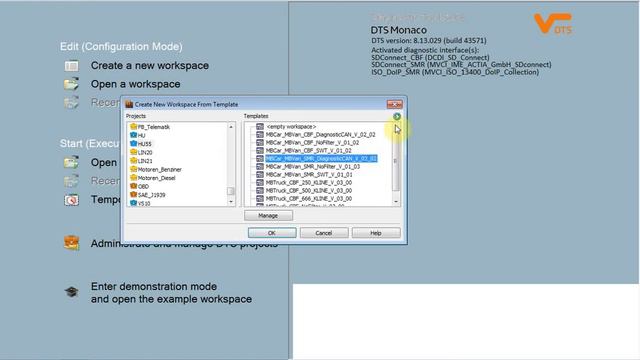The height and width of the screenshot is (360, 640).
Task: Click the LIN20 project folder icon
Action: point(133,152)
